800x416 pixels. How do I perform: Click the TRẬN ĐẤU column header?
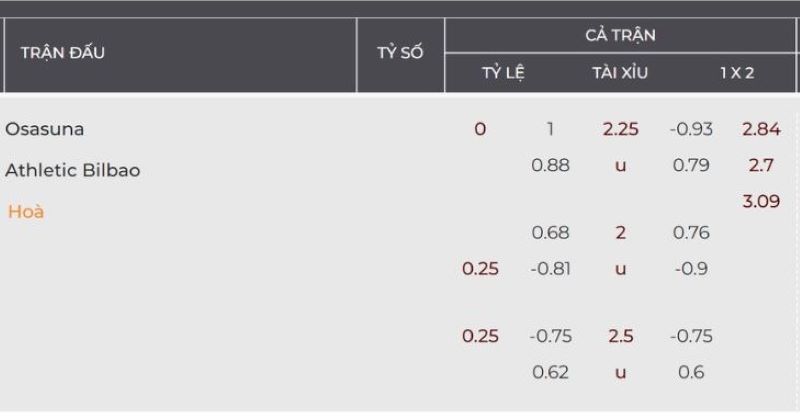pos(63,53)
